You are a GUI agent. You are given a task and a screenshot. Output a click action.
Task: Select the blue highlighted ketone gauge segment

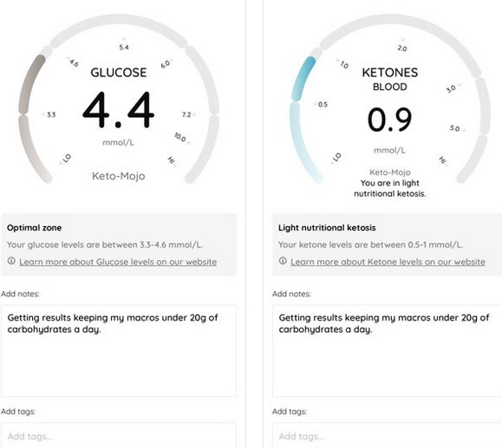coord(303,78)
